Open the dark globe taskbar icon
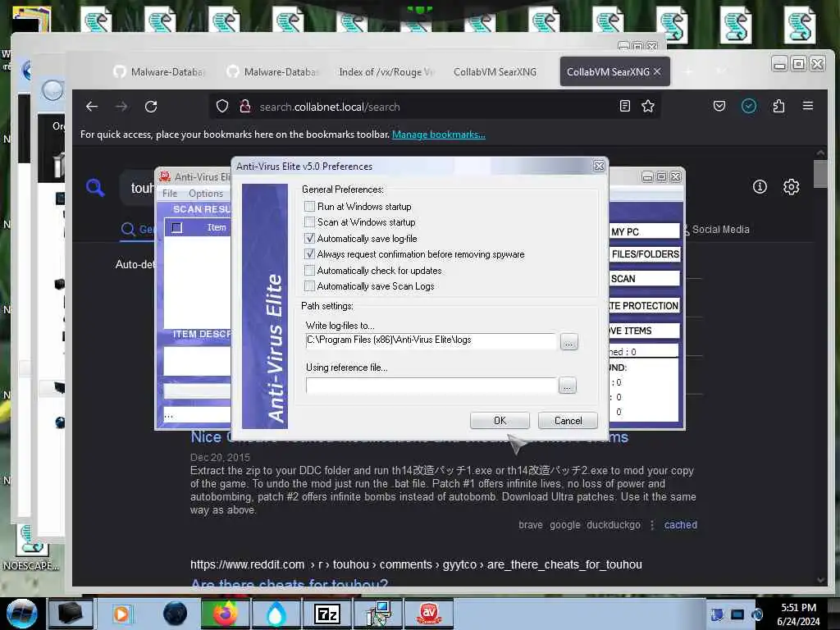Screen dimensions: 840x630 tap(176, 614)
